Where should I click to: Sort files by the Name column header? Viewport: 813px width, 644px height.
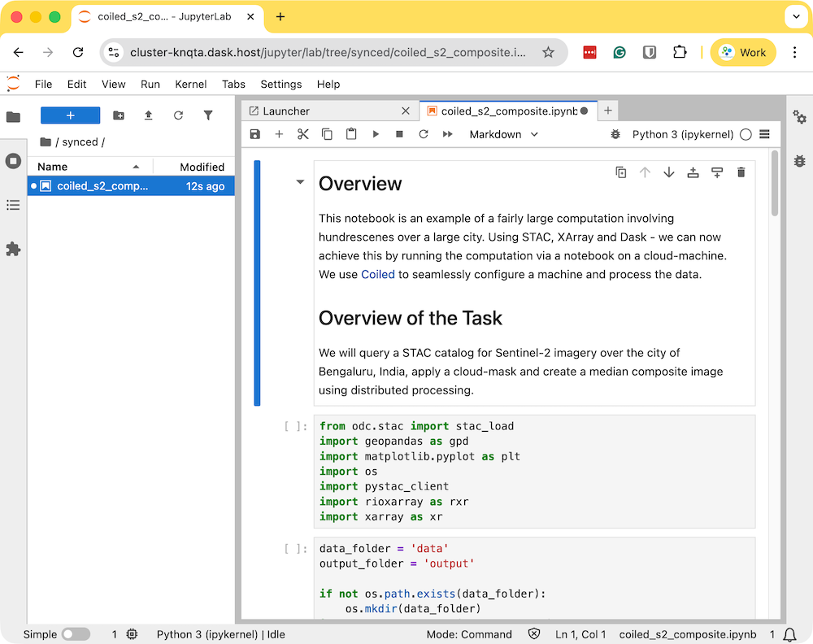click(x=53, y=167)
